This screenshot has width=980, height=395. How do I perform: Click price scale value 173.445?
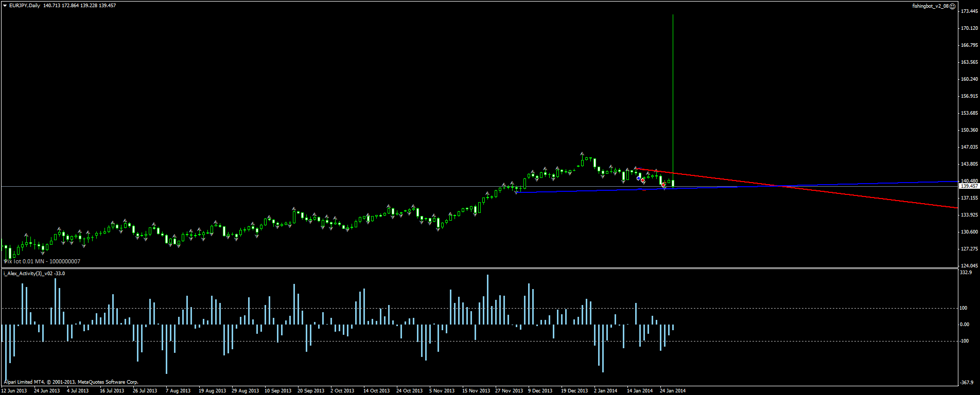click(969, 11)
